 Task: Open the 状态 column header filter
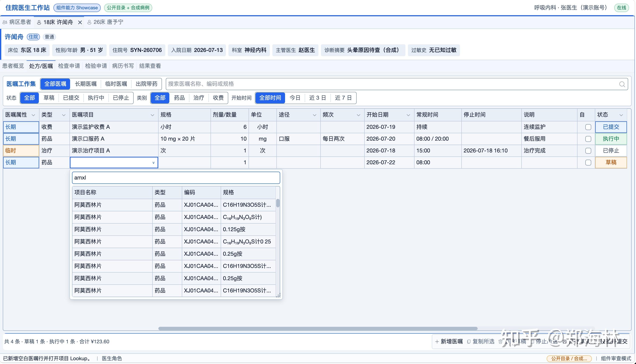(x=621, y=115)
